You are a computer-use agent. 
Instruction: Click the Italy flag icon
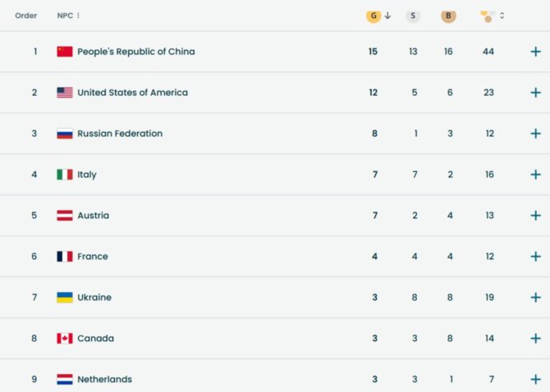coord(65,175)
